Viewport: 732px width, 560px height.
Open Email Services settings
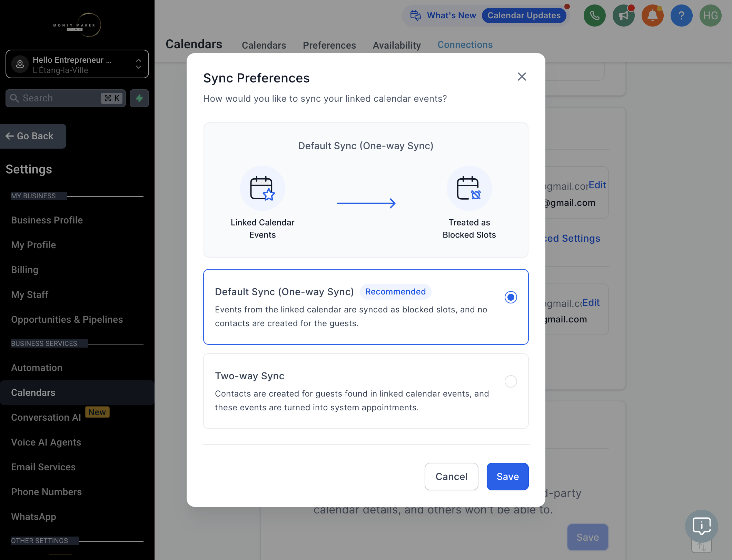click(x=43, y=467)
